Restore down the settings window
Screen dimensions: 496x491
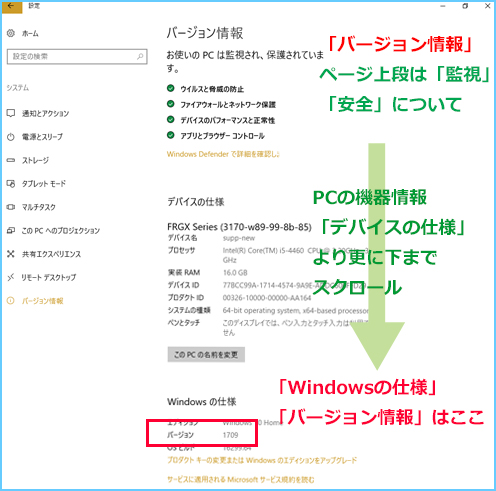[x=465, y=6]
